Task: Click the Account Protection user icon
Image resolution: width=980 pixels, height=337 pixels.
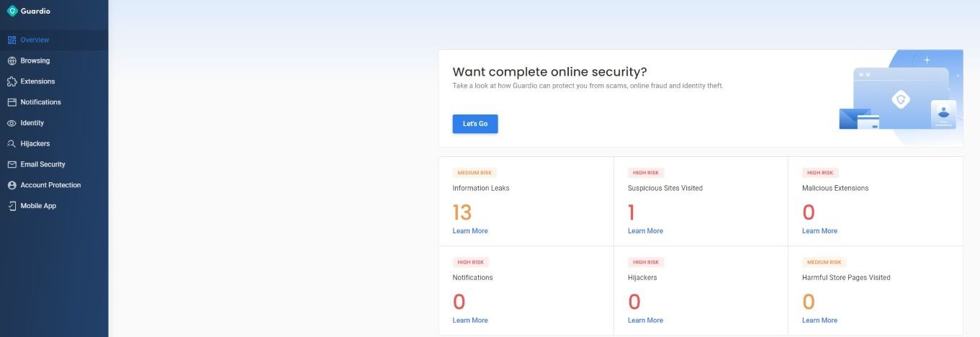Action: point(12,185)
